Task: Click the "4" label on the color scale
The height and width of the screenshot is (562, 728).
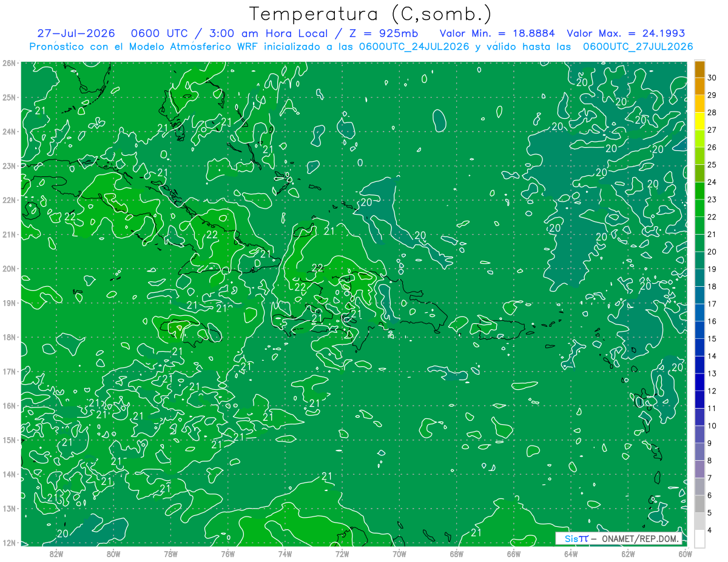Action: (x=710, y=530)
